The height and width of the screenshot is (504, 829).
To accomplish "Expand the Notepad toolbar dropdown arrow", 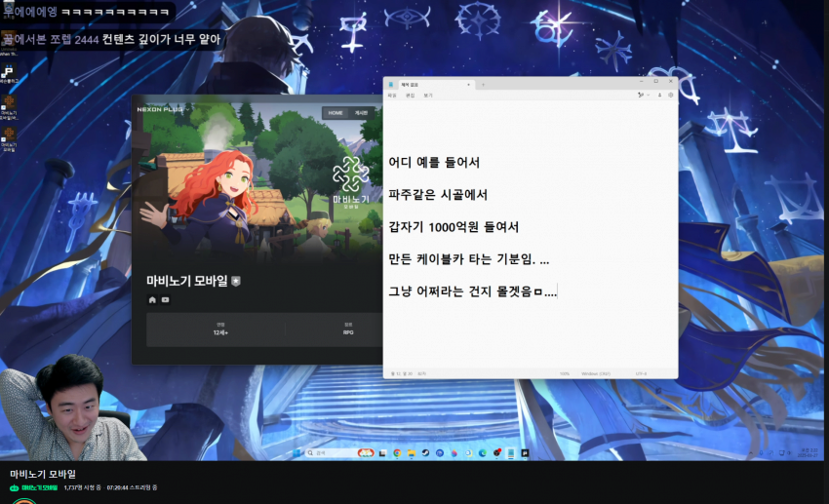I will click(648, 96).
